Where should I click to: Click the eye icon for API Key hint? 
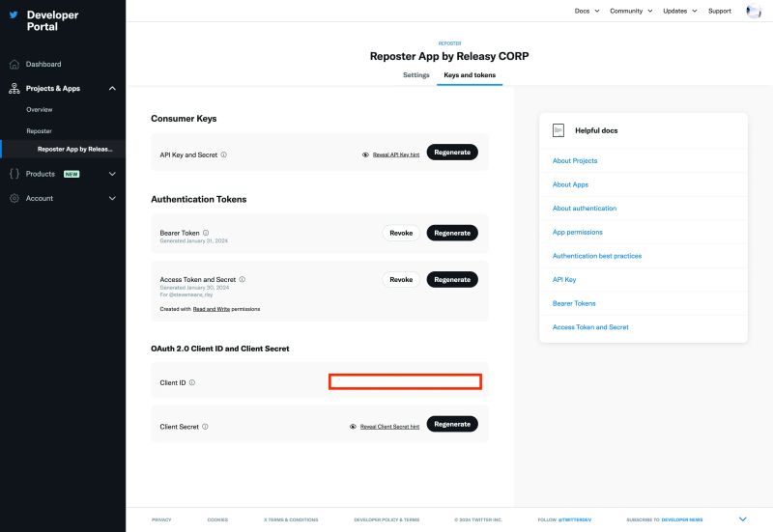tap(365, 154)
